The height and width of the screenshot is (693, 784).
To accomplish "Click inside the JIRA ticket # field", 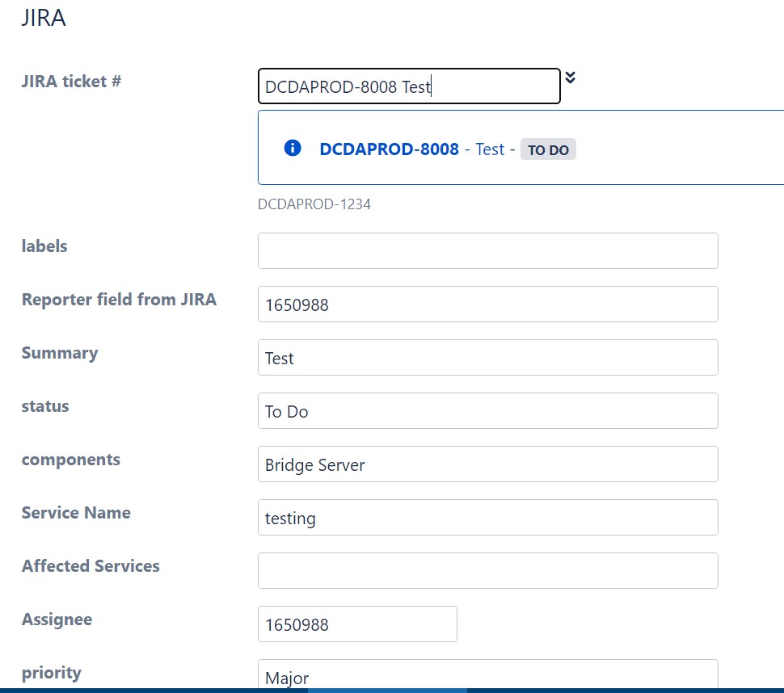I will (x=408, y=86).
